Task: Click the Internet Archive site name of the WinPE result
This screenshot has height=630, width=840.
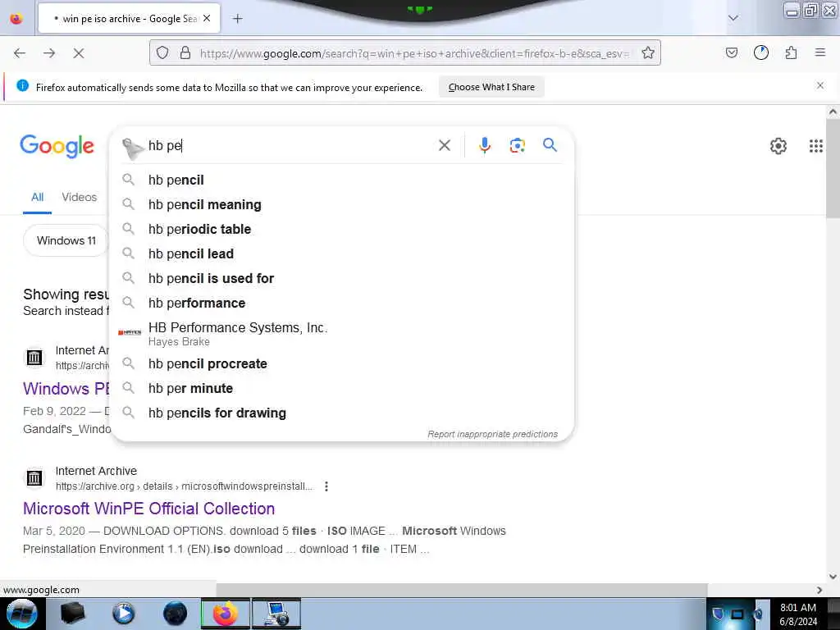Action: [x=96, y=471]
